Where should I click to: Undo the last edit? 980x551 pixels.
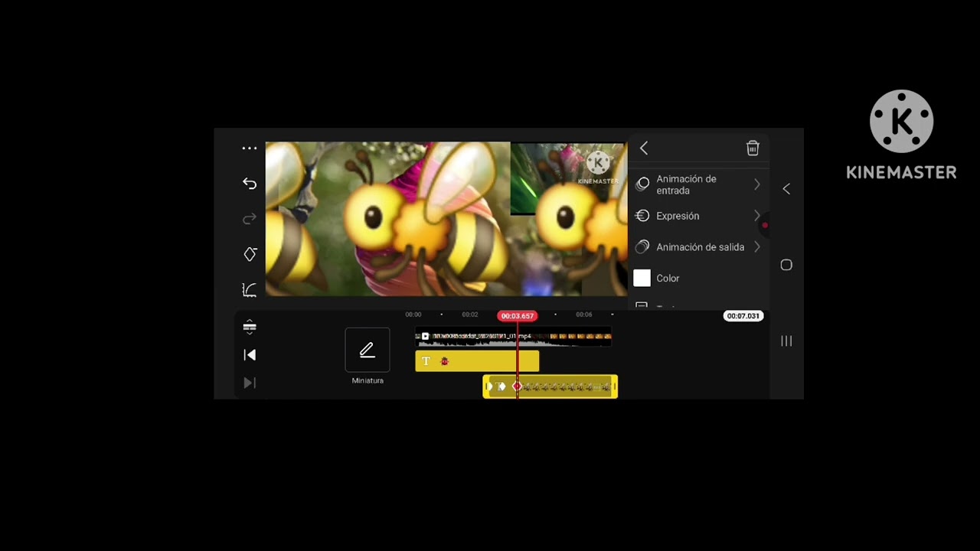(x=250, y=184)
